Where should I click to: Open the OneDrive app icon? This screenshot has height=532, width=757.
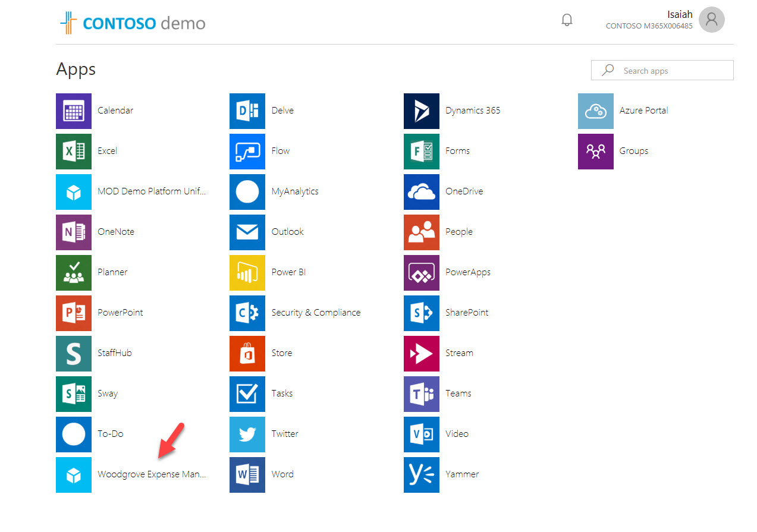[422, 191]
